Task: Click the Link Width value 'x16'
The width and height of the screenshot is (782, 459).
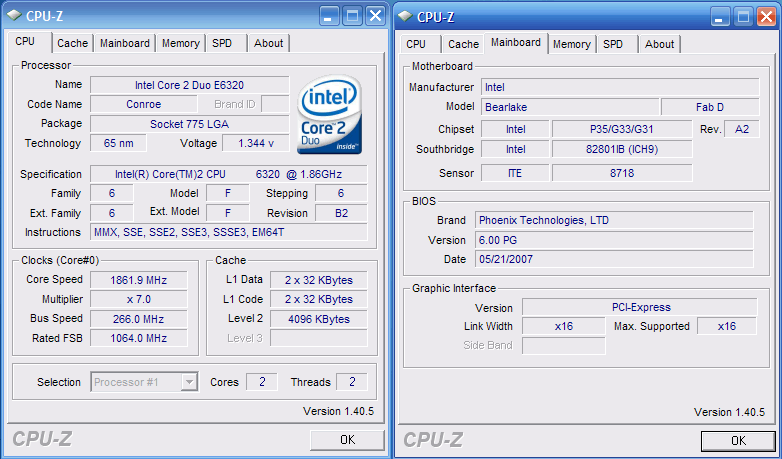Action: pos(564,326)
